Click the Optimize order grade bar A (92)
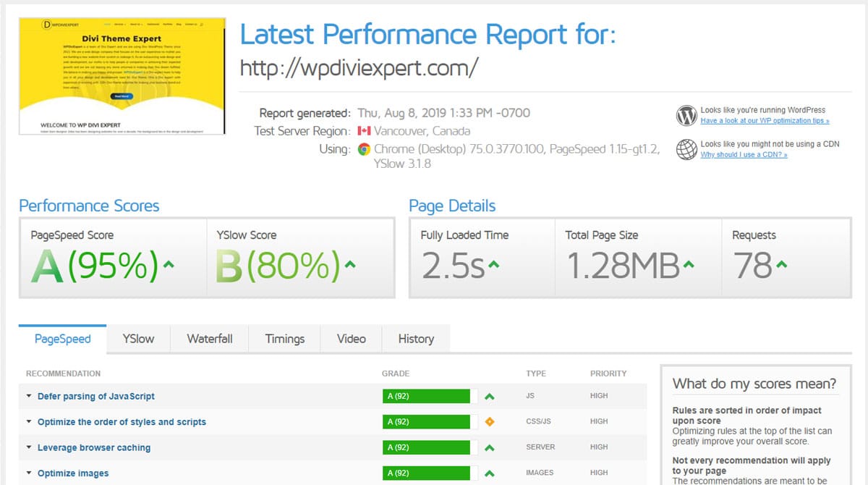 pos(430,422)
